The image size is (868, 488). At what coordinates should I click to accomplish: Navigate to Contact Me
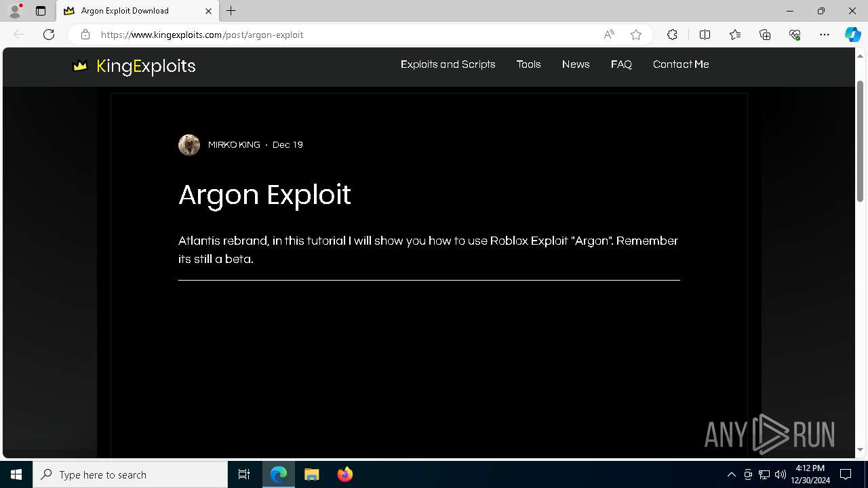tap(681, 64)
